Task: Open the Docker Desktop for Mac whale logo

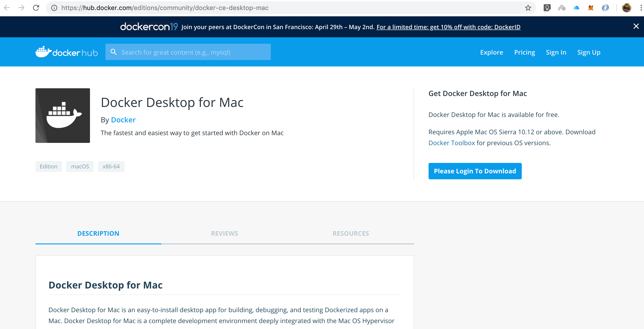Action: (63, 115)
